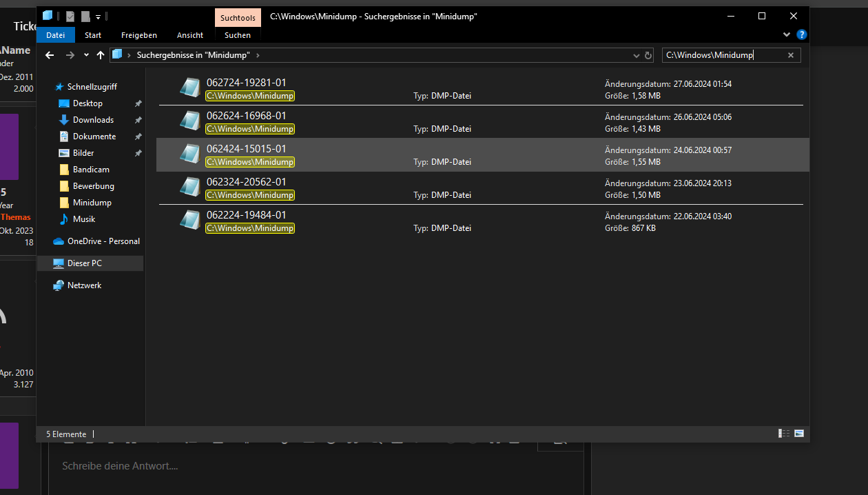Switch to Details view in status bar
This screenshot has width=868, height=495.
click(x=784, y=434)
